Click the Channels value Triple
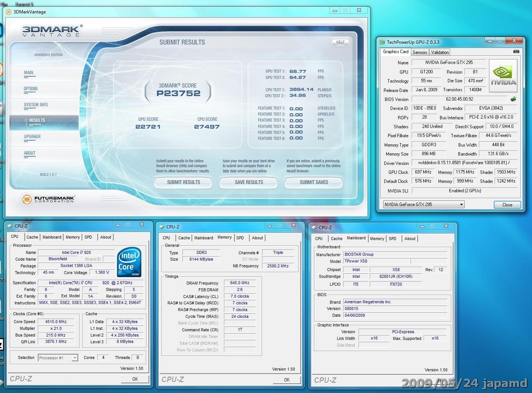This screenshot has height=393, width=532. (x=278, y=252)
